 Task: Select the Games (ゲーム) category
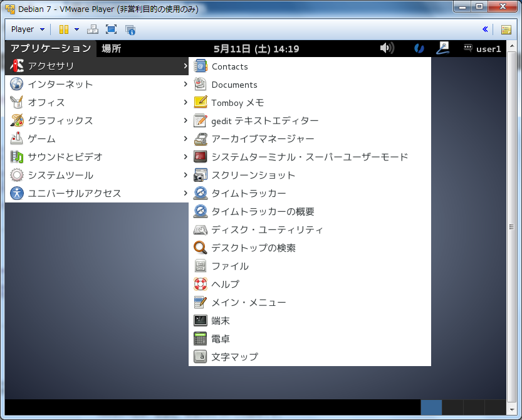click(41, 139)
